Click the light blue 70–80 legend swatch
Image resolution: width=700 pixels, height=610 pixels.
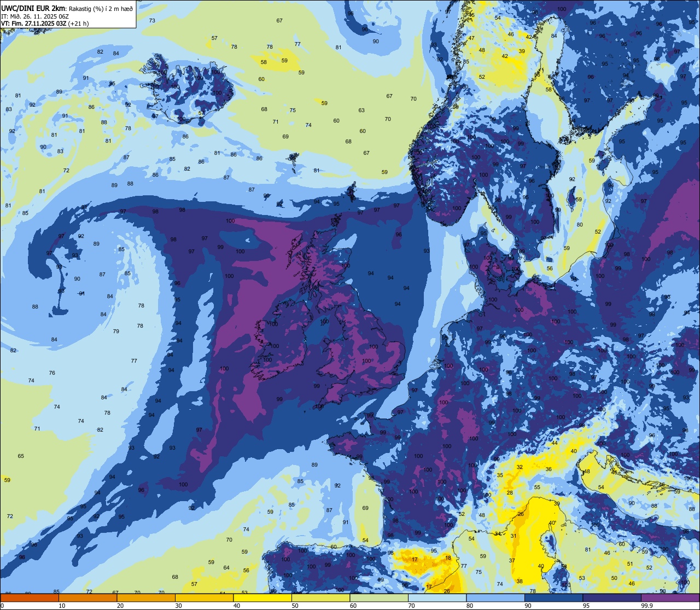click(437, 597)
